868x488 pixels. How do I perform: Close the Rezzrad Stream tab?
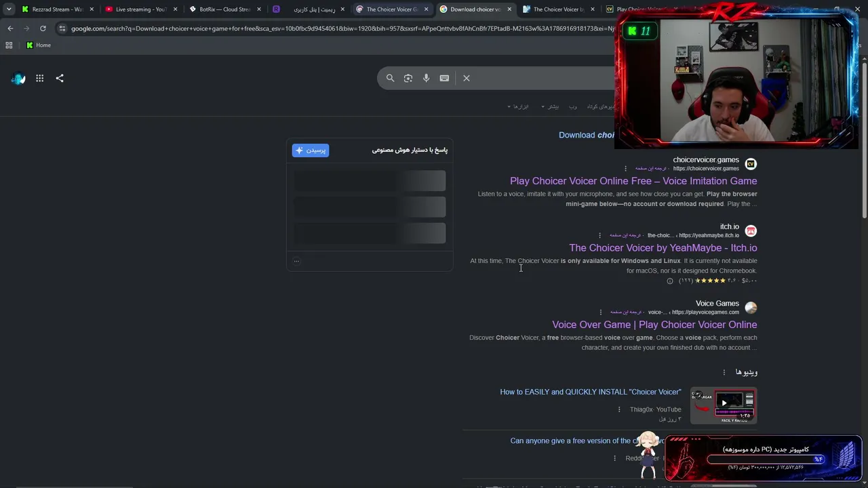point(92,9)
